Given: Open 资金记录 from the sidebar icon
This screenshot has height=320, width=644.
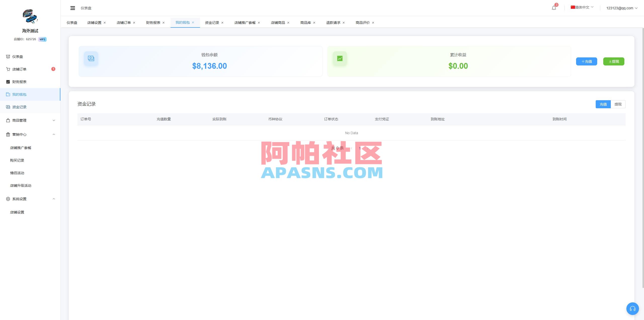Looking at the screenshot, I should point(8,107).
